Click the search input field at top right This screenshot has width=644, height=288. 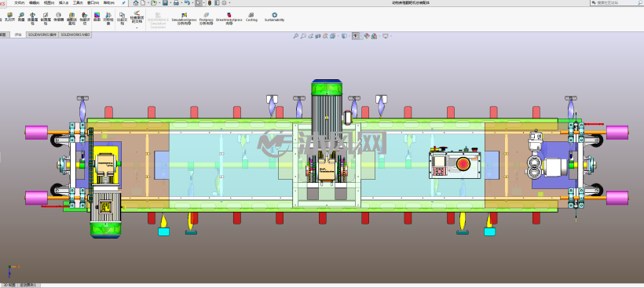(616, 3)
